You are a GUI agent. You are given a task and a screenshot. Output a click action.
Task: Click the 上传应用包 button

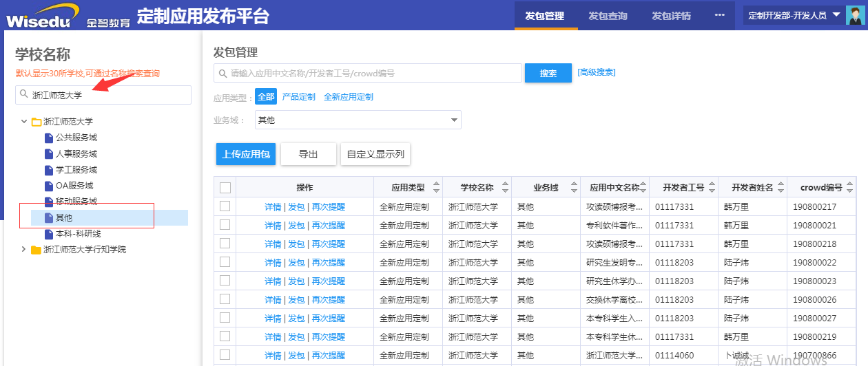(246, 155)
